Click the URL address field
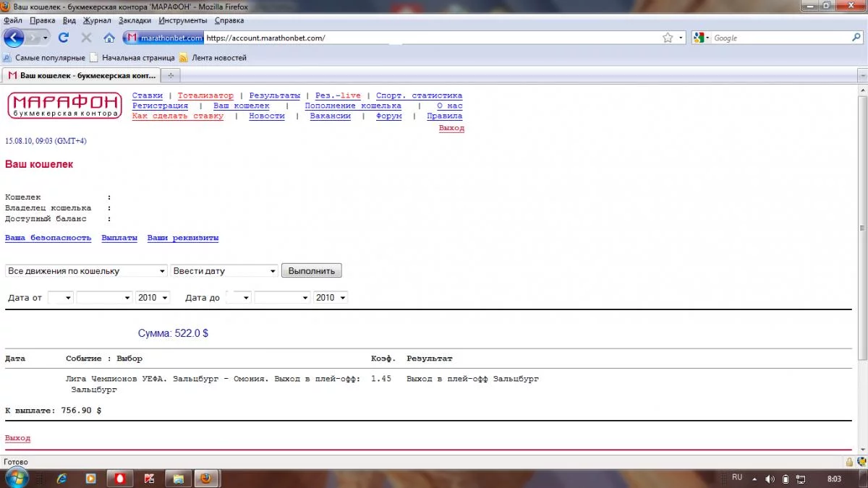The width and height of the screenshot is (868, 488). pos(431,38)
